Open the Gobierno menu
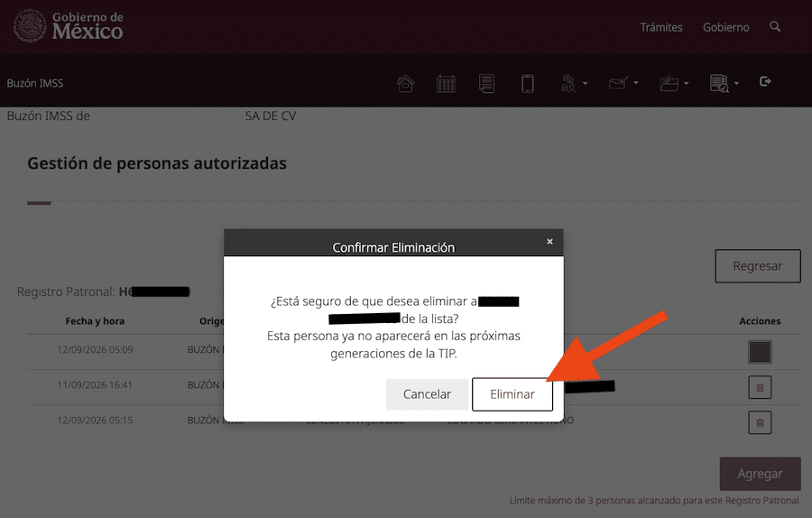 725,27
